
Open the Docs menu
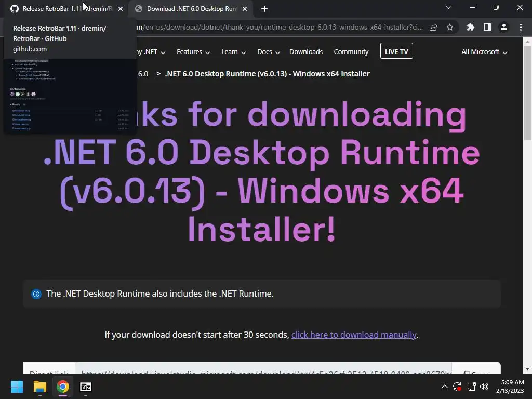[x=269, y=52]
